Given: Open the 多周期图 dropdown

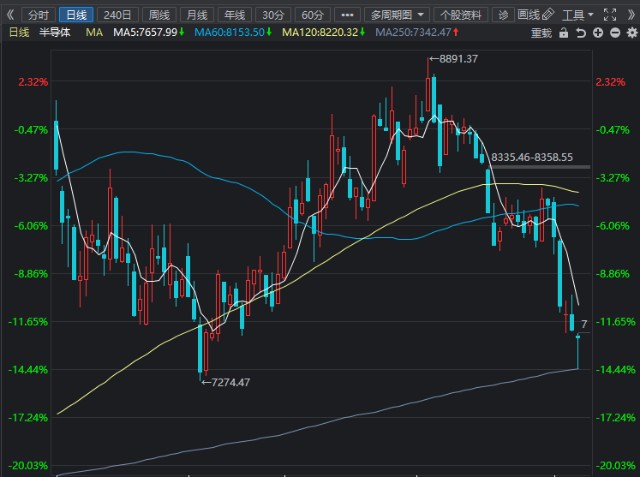Looking at the screenshot, I should tap(397, 15).
